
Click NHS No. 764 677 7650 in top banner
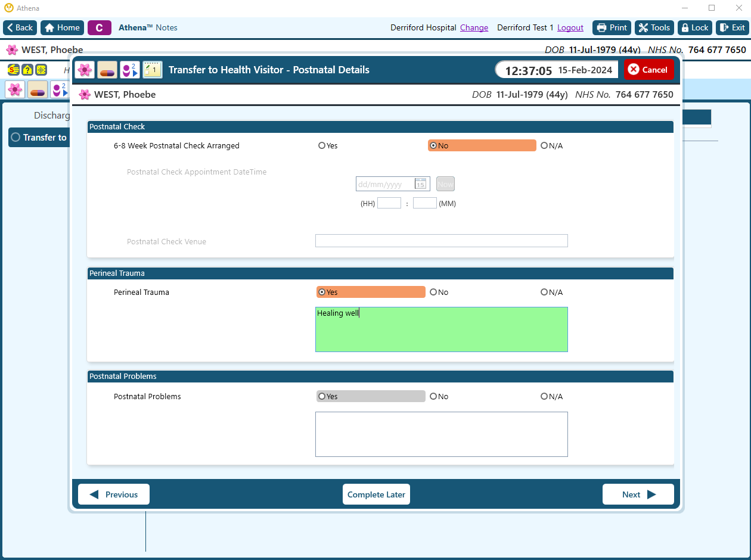697,50
